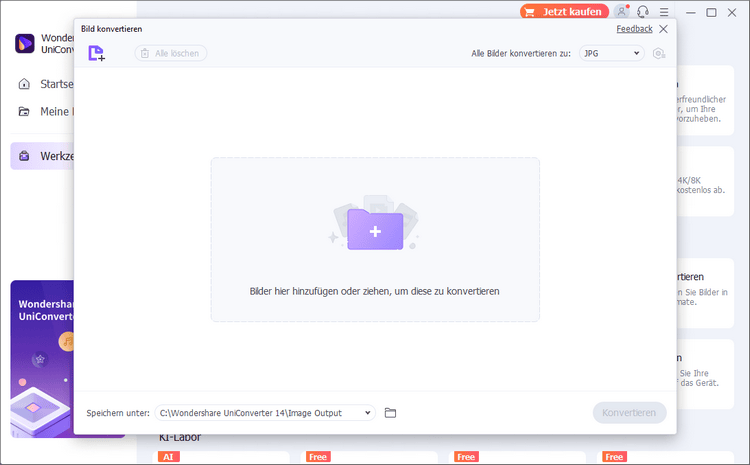This screenshot has width=750, height=465.
Task: Click the Wondershare UniConverter promo banner
Action: tap(42, 359)
